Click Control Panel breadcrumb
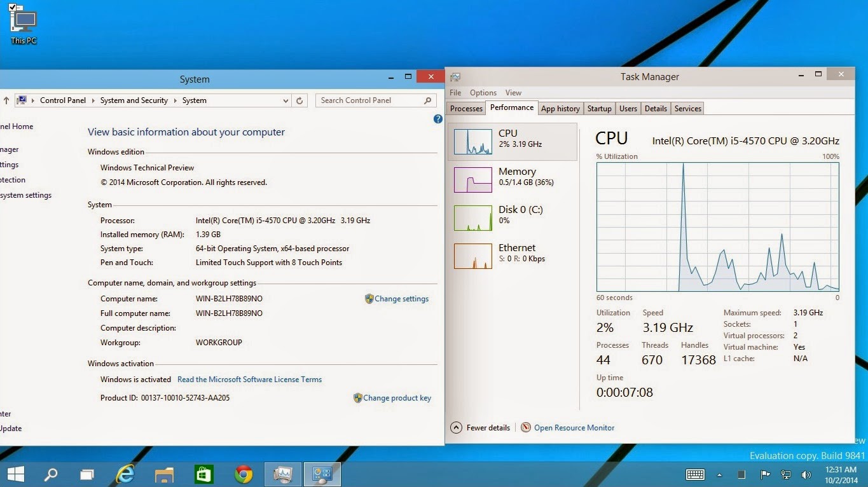The height and width of the screenshot is (487, 868). 62,100
